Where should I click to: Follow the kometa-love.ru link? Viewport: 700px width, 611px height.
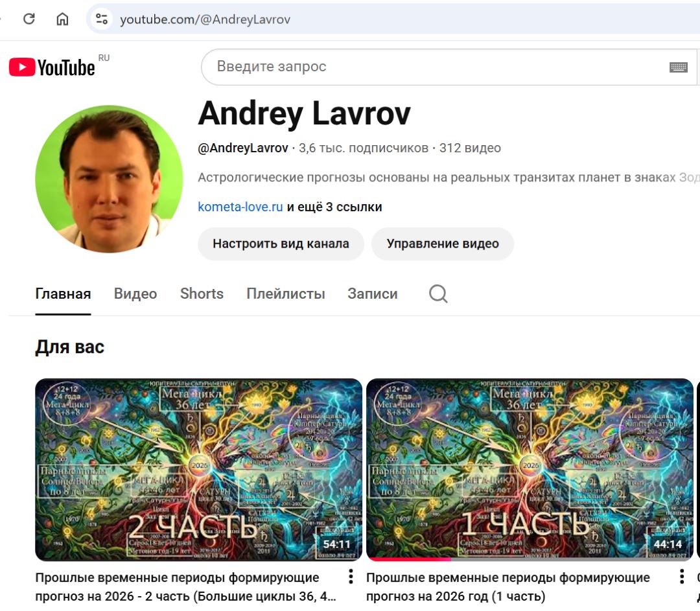click(240, 207)
